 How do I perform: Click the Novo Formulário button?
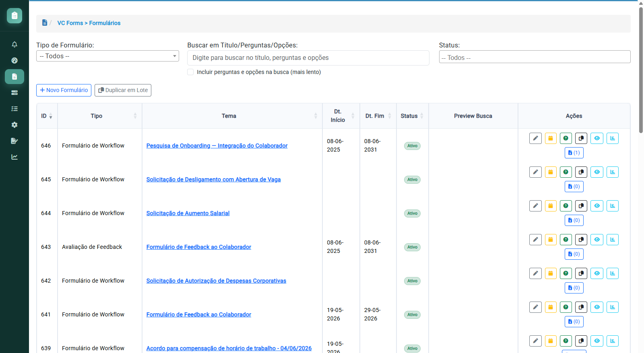[64, 90]
